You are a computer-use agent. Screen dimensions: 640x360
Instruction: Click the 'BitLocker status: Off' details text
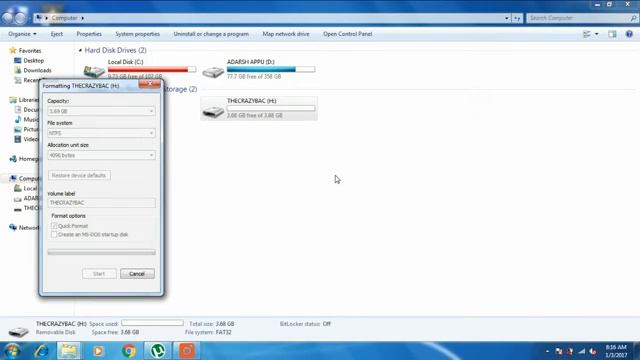(305, 324)
